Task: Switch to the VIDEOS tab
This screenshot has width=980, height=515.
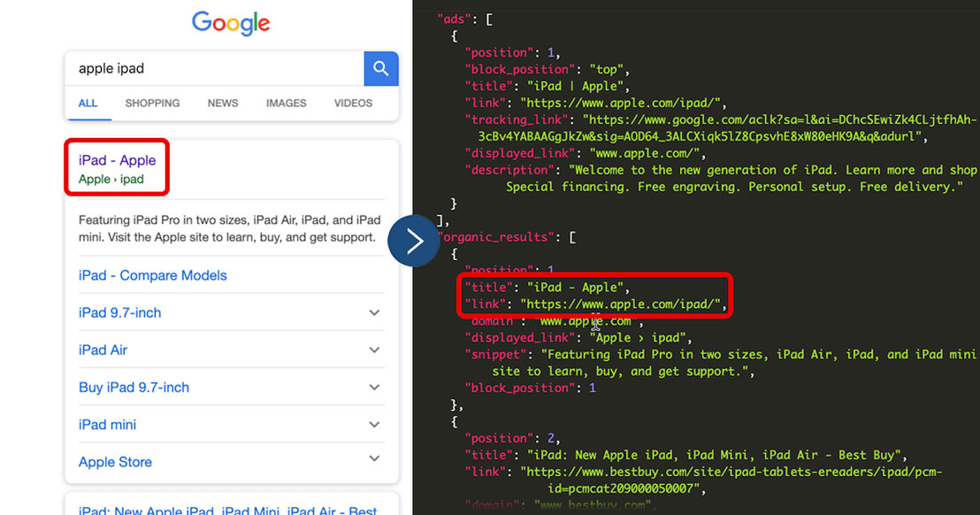Action: tap(353, 103)
